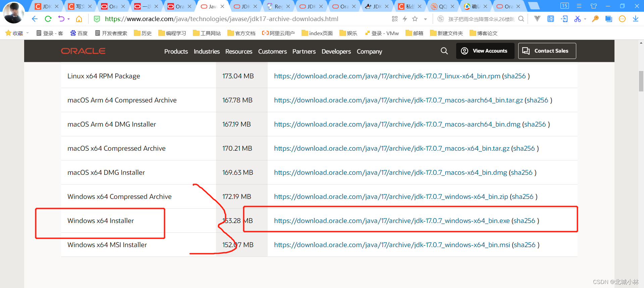Download the jdk-17.0.7 windows-x64_bin.msi link

click(392, 245)
